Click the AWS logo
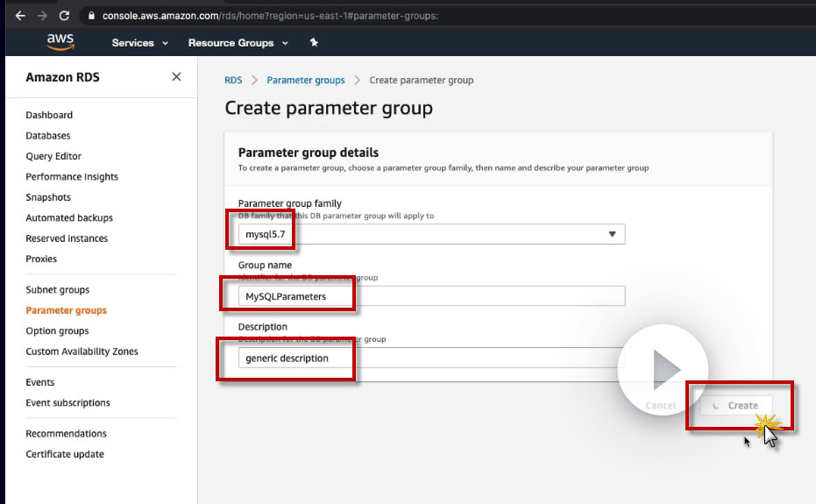 [x=60, y=42]
